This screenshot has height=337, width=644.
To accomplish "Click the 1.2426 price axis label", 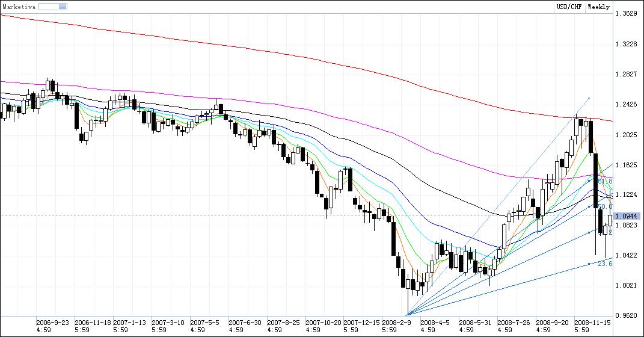I will 627,104.
